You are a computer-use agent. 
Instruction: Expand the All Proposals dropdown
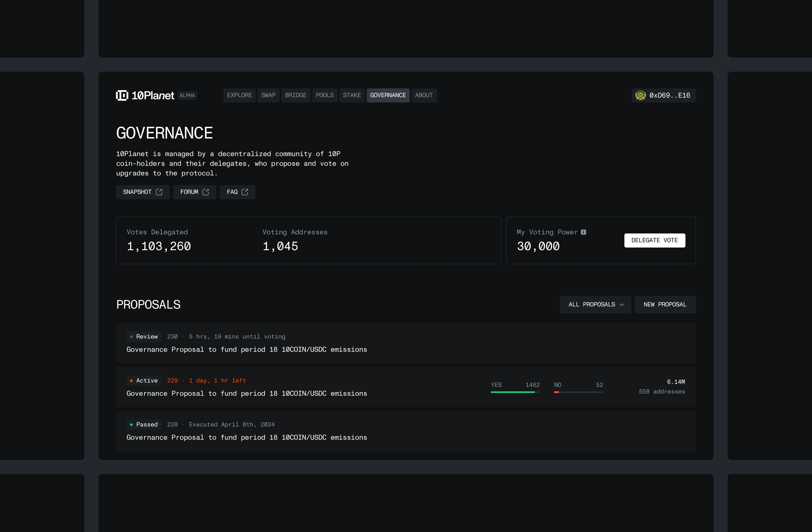(x=595, y=305)
